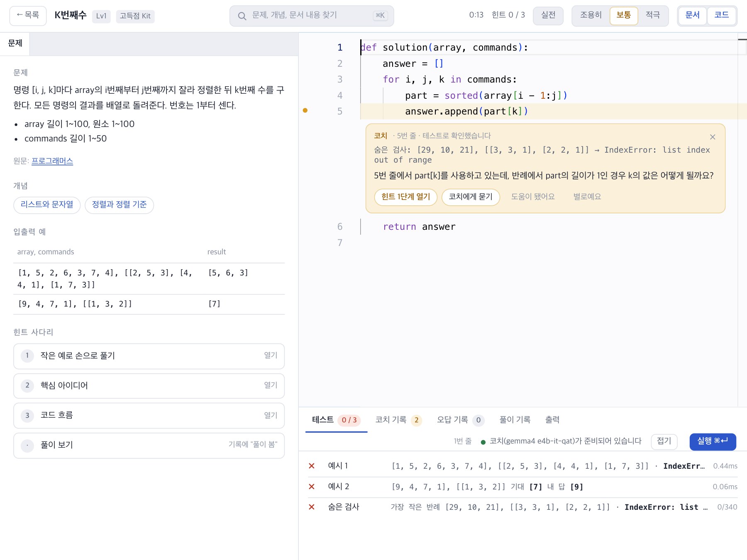Image resolution: width=747 pixels, height=560 pixels.
Task: Select the 조용히 coach mode
Action: click(591, 16)
